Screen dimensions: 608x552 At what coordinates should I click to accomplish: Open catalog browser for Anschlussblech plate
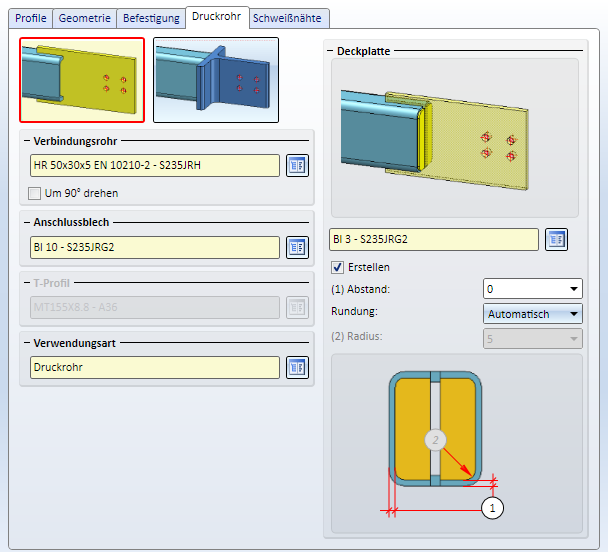pyautogui.click(x=297, y=247)
